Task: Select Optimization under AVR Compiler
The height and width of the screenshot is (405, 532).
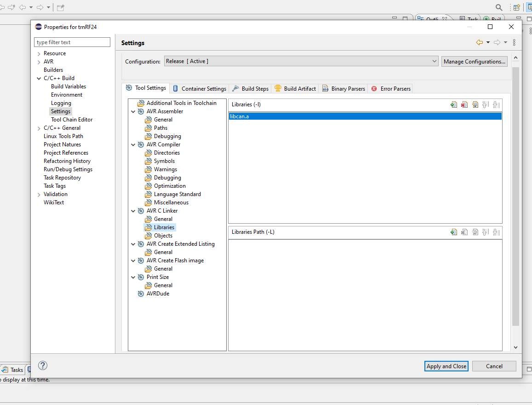Action: pyautogui.click(x=170, y=186)
